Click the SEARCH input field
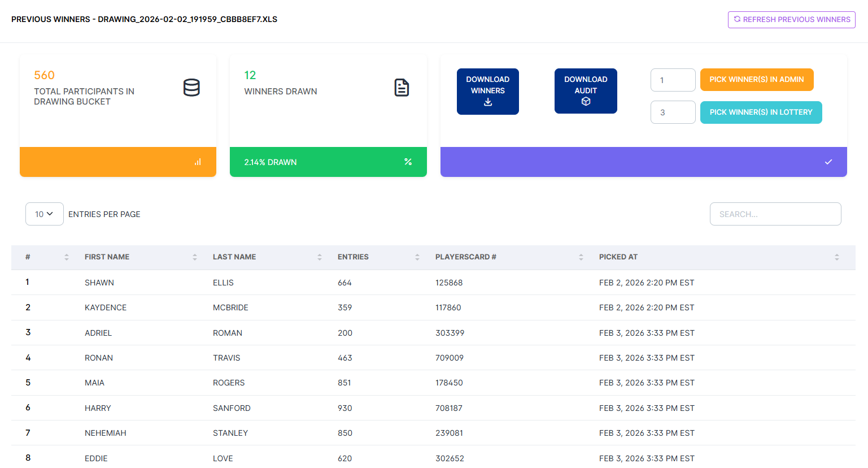868x468 pixels. pos(775,214)
